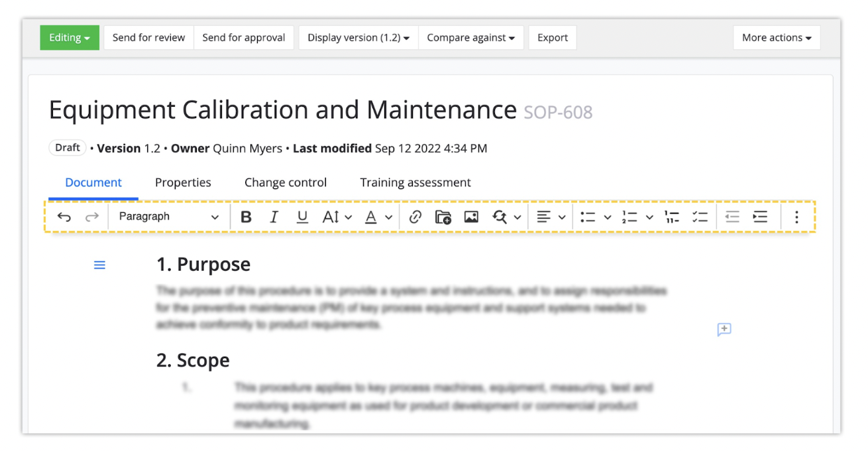Apply italic formatting
Viewport: 868px width, 451px height.
(x=274, y=217)
